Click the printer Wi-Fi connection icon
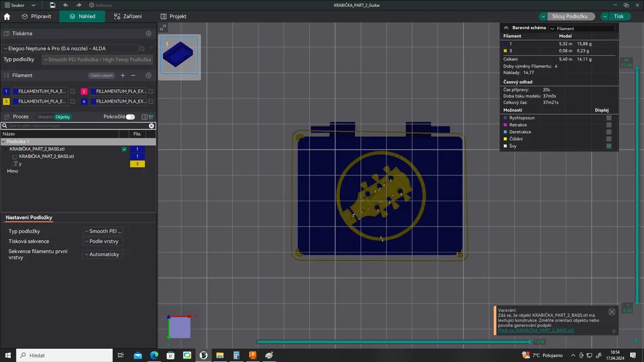This screenshot has width=644, height=362. coord(151,49)
